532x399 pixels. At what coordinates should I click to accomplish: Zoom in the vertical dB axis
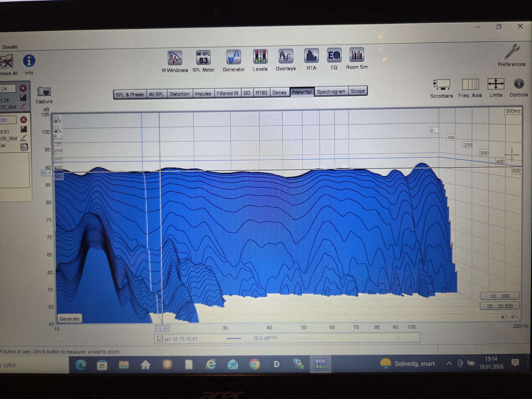point(58,120)
